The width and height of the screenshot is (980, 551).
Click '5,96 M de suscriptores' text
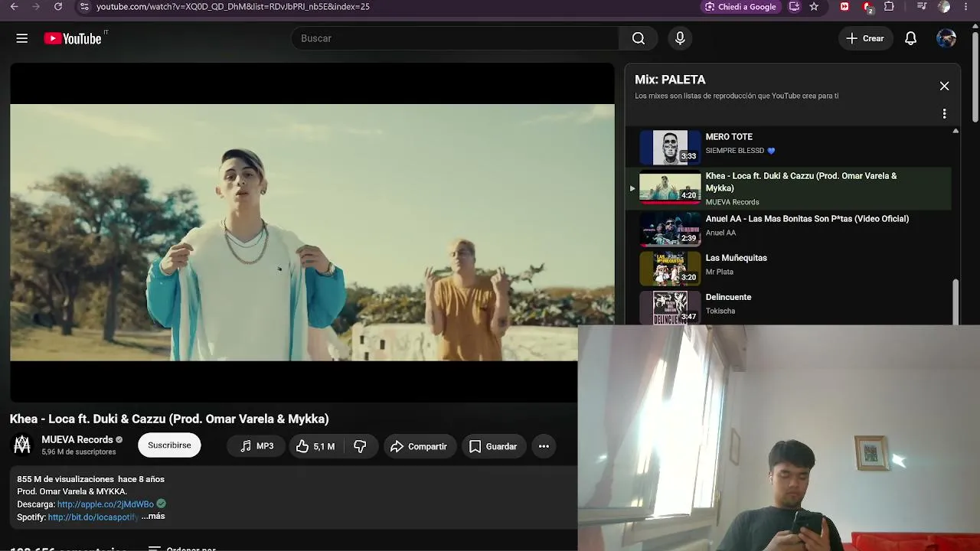(x=79, y=452)
